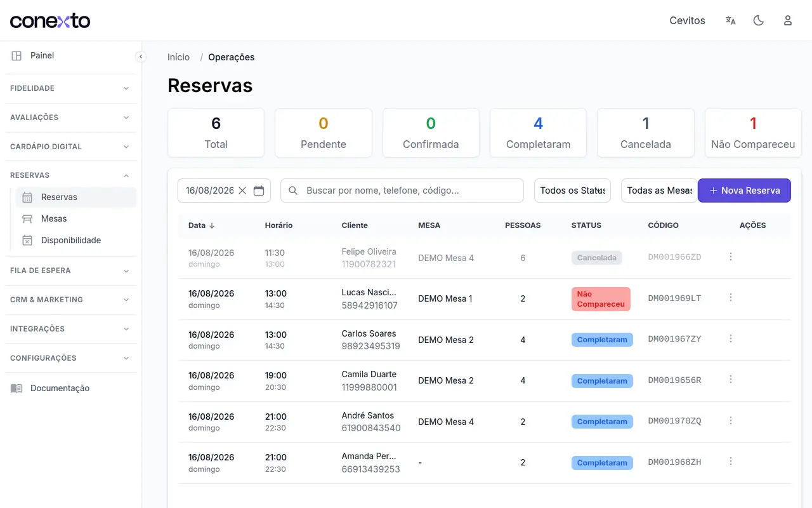The height and width of the screenshot is (508, 812).
Task: Open actions menu for André Santos
Action: [731, 420]
